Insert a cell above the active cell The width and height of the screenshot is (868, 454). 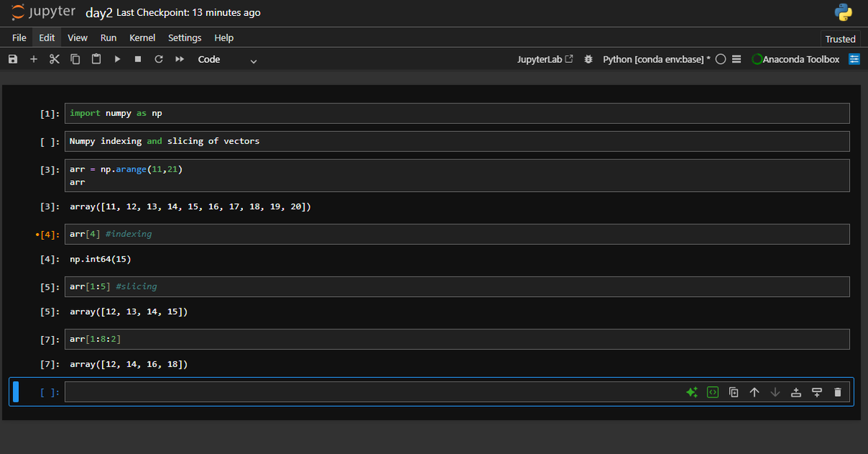coord(796,392)
